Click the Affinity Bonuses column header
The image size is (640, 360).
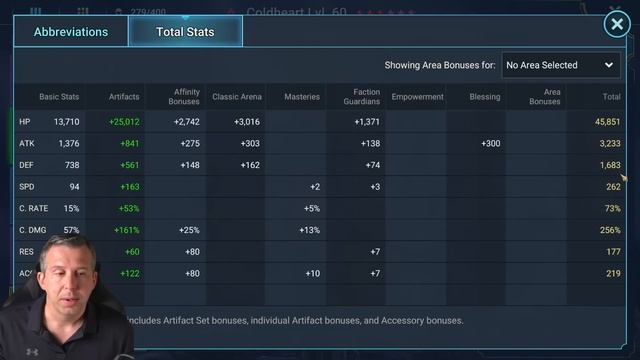coord(184,97)
